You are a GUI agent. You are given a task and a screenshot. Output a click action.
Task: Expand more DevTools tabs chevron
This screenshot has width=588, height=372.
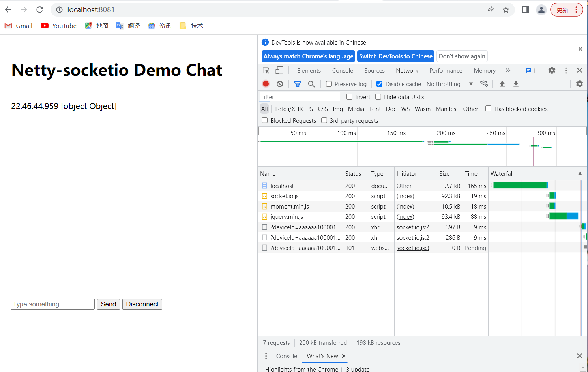click(508, 70)
